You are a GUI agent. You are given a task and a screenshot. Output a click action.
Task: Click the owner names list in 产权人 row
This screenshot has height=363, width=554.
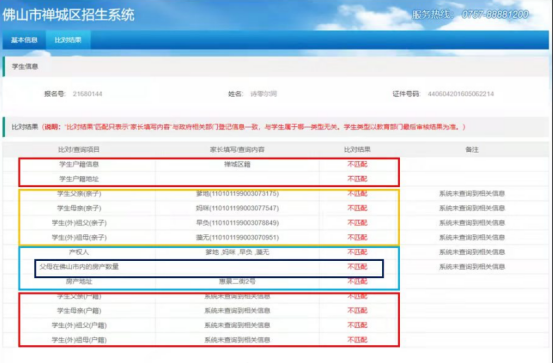coord(237,252)
